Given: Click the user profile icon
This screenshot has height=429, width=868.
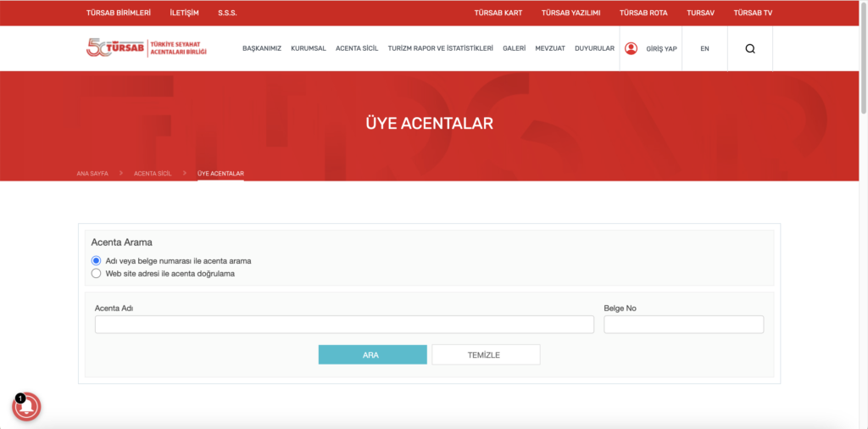Looking at the screenshot, I should point(631,48).
